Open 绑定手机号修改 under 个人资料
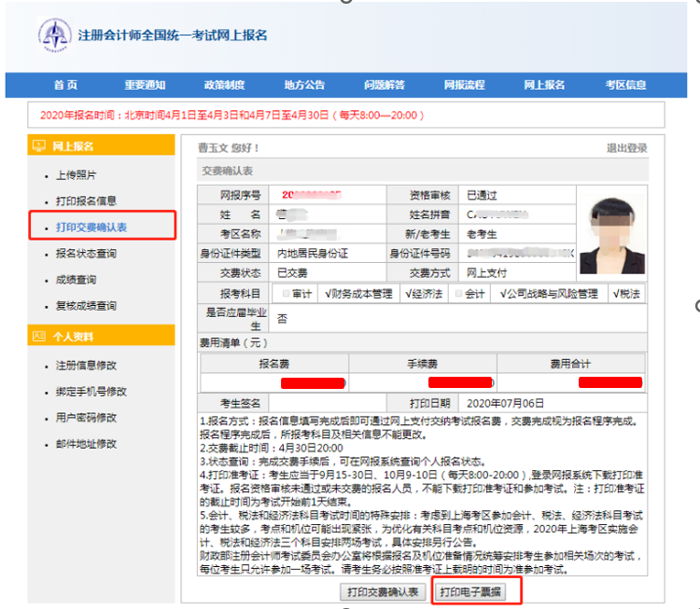This screenshot has width=700, height=609. tap(91, 392)
